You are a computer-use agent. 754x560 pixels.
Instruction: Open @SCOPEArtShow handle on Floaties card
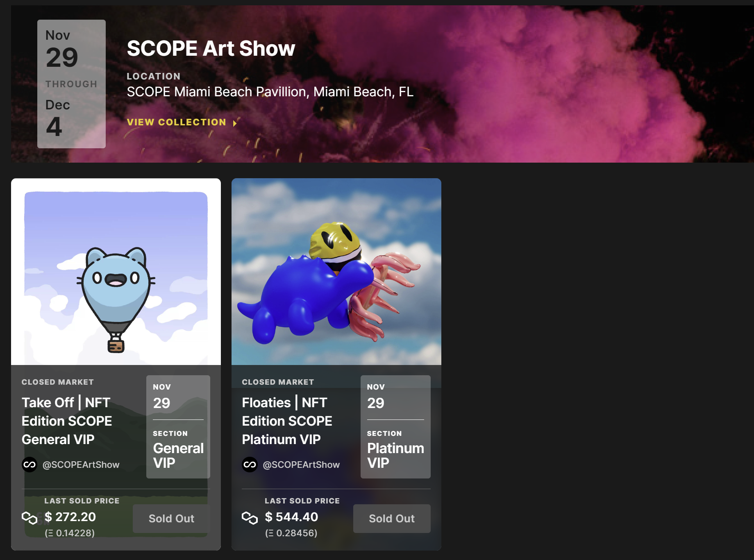click(x=301, y=465)
